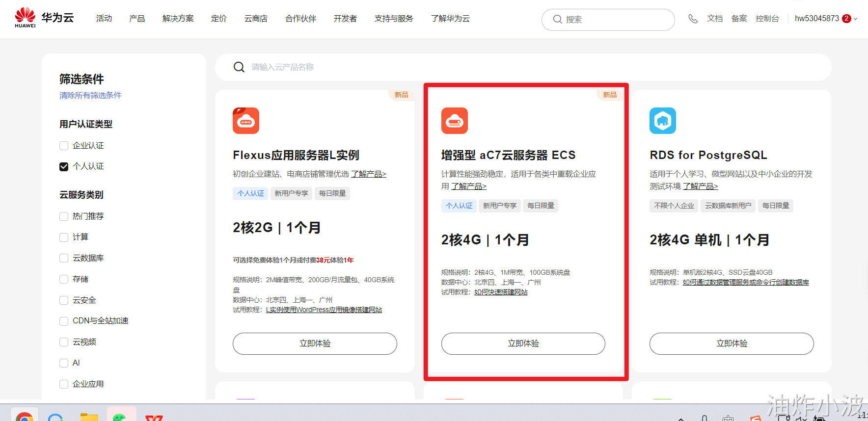Click the 可选择免费体验1个月或付费38元体验1年 note

tap(293, 260)
